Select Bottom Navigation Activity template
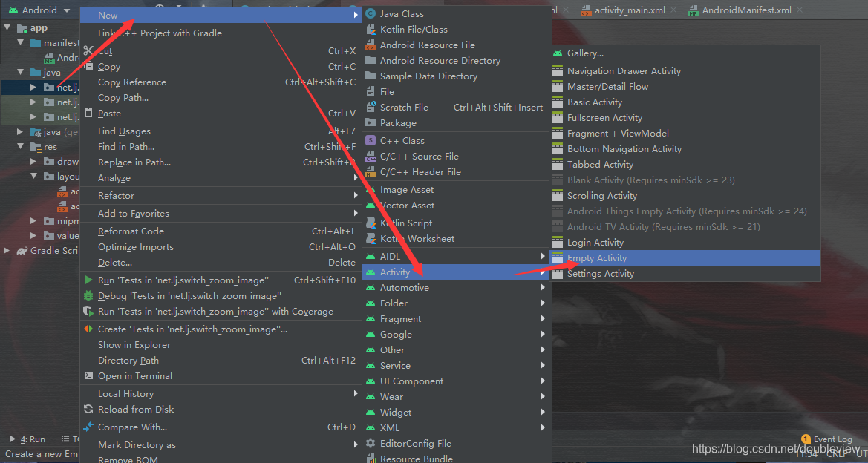This screenshot has width=868, height=463. pyautogui.click(x=685, y=149)
